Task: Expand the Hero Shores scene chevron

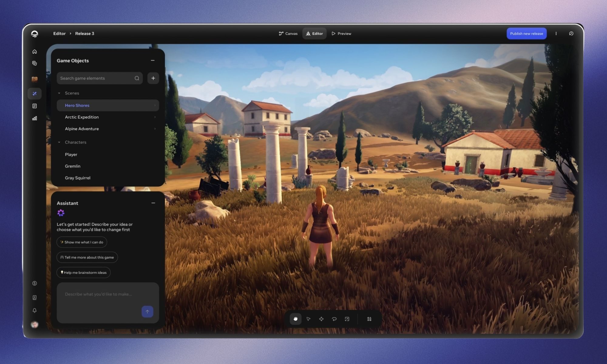Action: pos(155,106)
